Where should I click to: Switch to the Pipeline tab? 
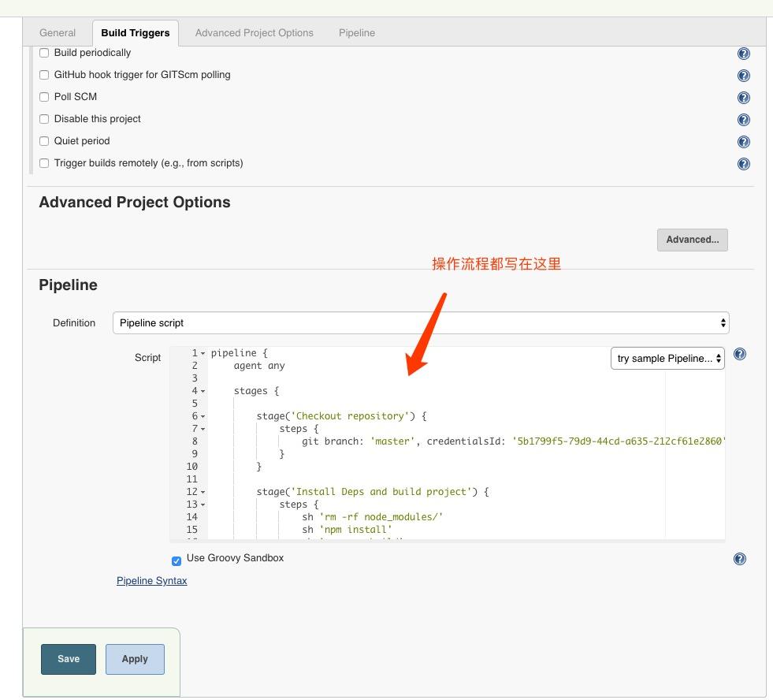click(x=356, y=32)
